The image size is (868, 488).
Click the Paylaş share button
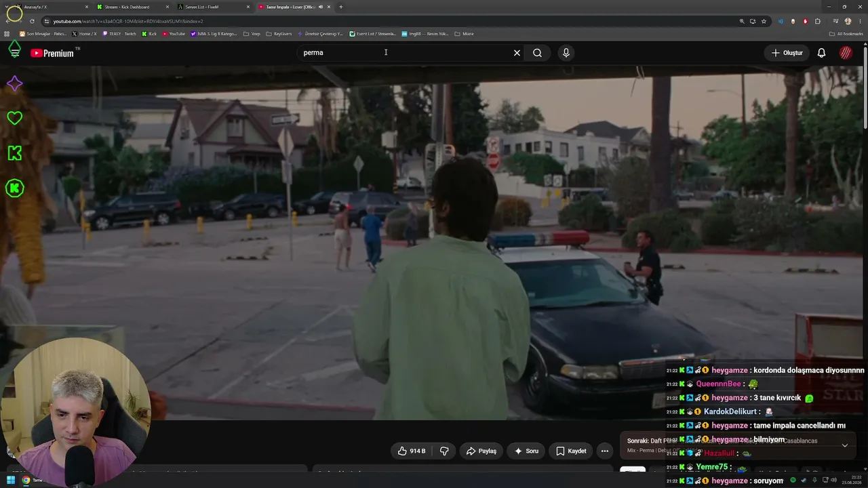coord(481,451)
